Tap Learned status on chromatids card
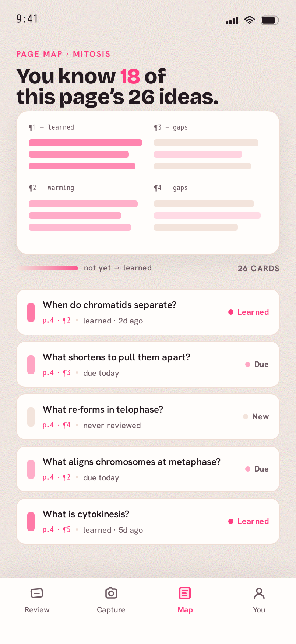Image resolution: width=296 pixels, height=644 pixels. pyautogui.click(x=249, y=312)
